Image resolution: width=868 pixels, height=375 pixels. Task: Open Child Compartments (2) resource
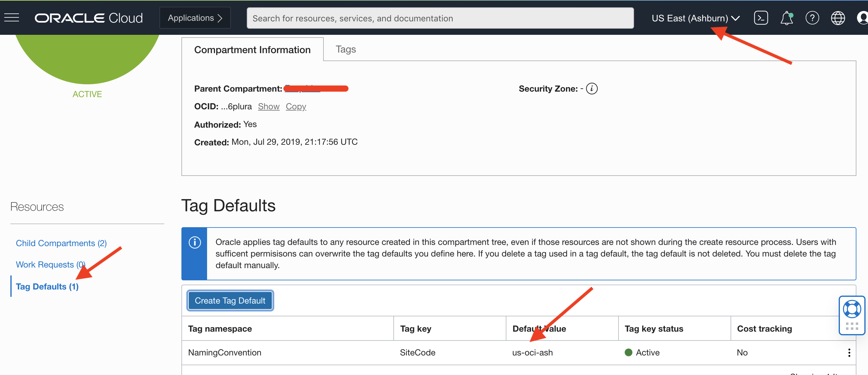(61, 243)
